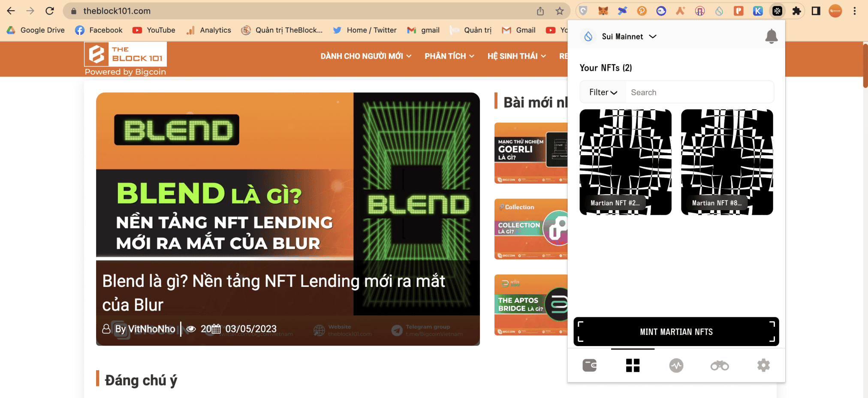
Task: Click the Sui droplet extension icon in toolbar
Action: point(719,11)
